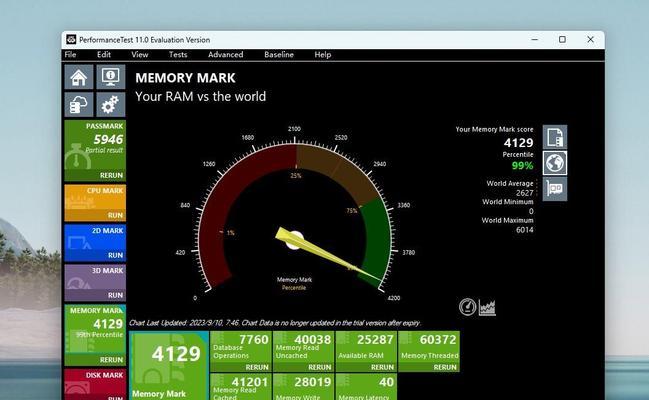Open the View menu
Image resolution: width=649 pixels, height=400 pixels.
tap(140, 55)
